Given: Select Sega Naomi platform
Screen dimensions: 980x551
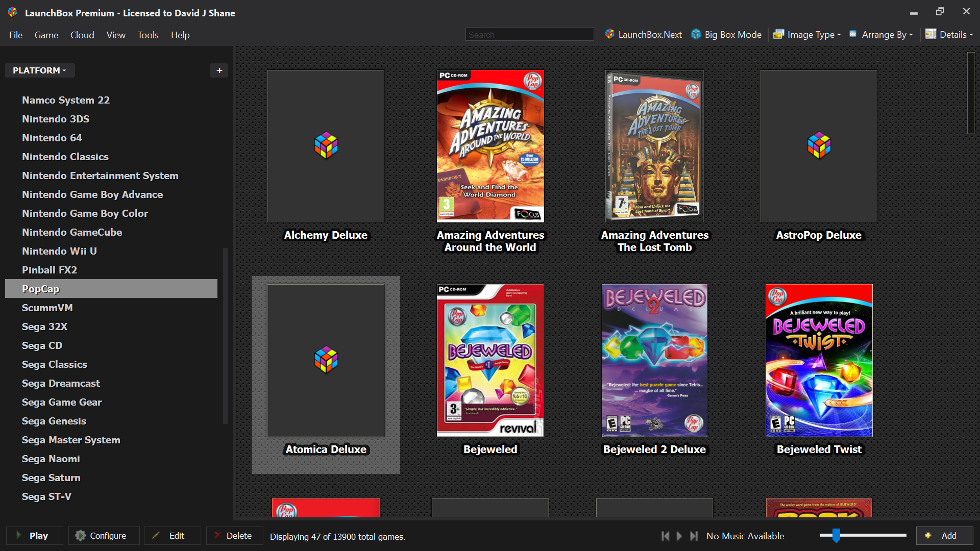Looking at the screenshot, I should coord(51,459).
